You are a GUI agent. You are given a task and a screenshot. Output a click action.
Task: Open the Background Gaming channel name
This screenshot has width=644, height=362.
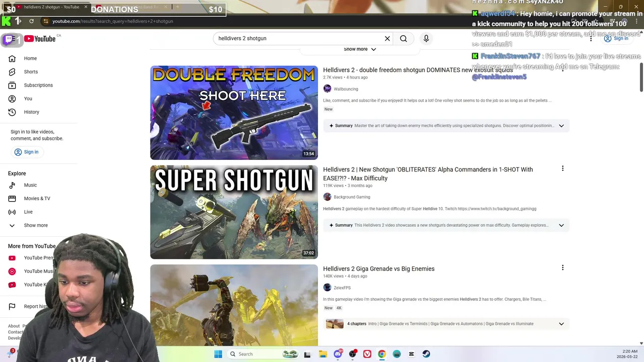(352, 197)
